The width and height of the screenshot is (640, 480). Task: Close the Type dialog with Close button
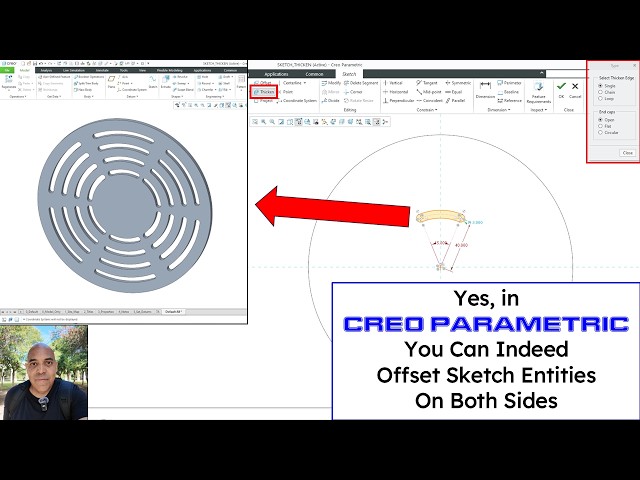point(627,153)
